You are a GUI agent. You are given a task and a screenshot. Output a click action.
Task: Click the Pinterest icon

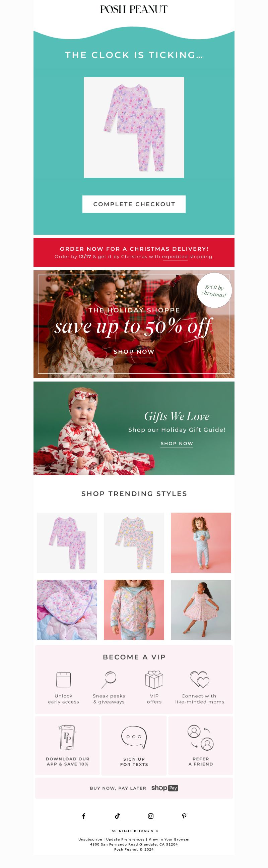[x=184, y=816]
